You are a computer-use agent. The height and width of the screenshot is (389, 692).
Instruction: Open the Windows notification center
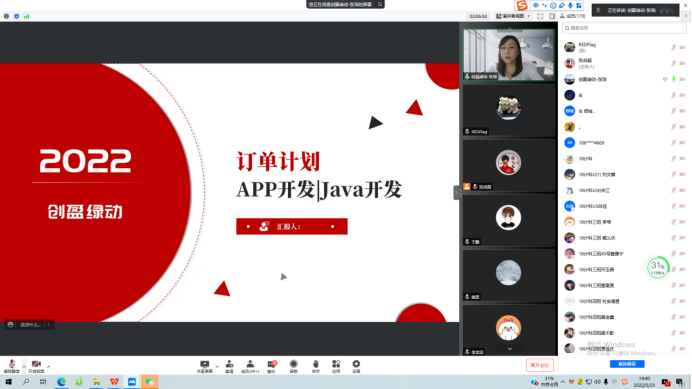coord(680,382)
